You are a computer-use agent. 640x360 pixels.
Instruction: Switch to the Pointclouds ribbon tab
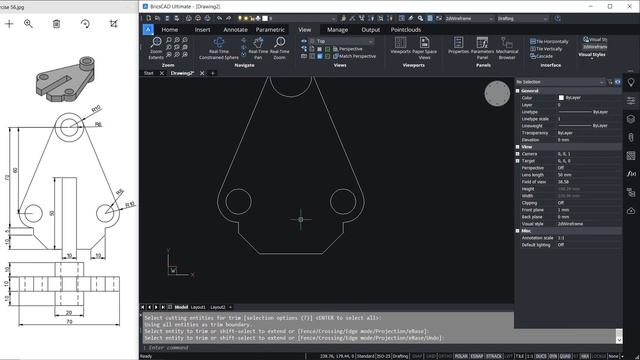(x=406, y=30)
